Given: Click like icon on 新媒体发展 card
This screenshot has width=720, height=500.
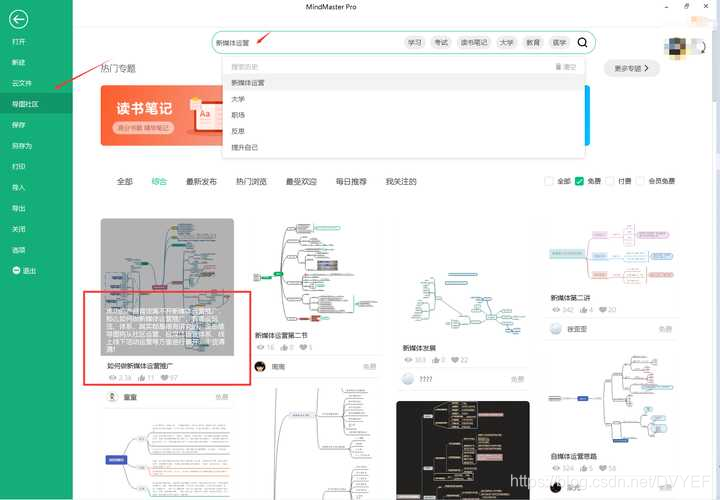Looking at the screenshot, I should point(435,360).
